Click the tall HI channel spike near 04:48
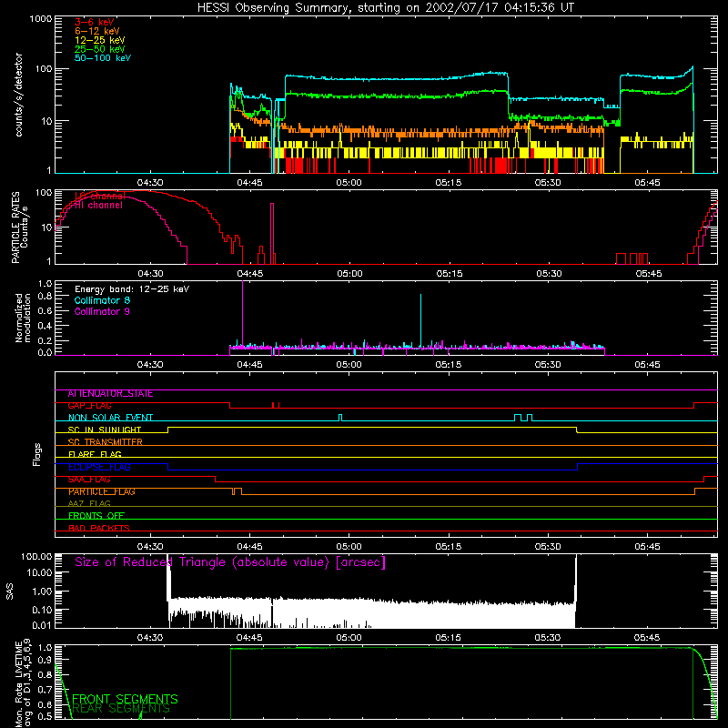This screenshot has height=728, width=728. 272,232
